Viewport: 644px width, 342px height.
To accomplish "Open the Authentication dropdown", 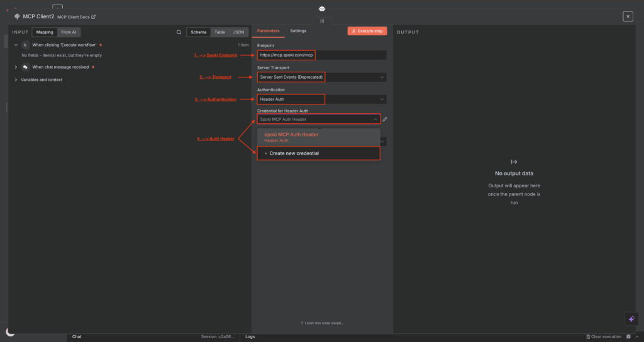I will (x=321, y=99).
